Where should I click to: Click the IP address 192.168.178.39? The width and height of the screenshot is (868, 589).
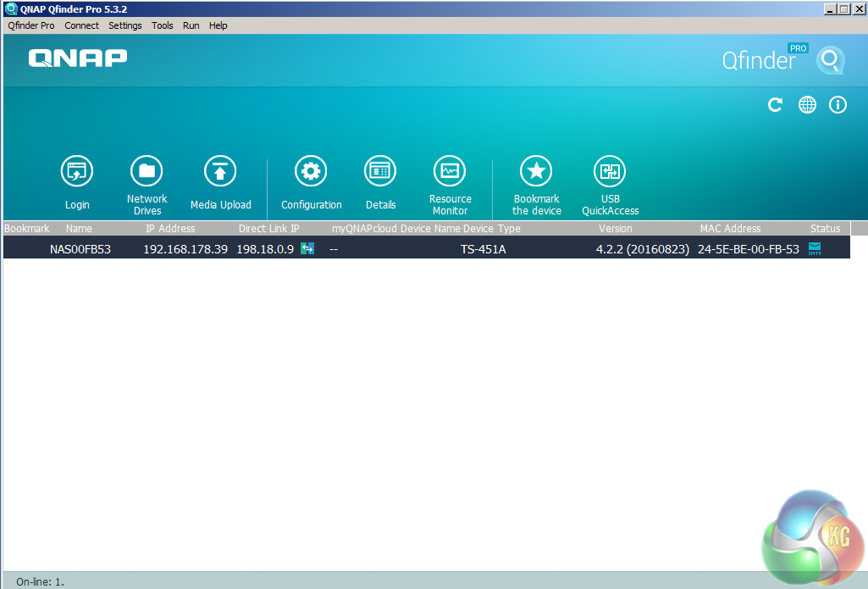(185, 249)
